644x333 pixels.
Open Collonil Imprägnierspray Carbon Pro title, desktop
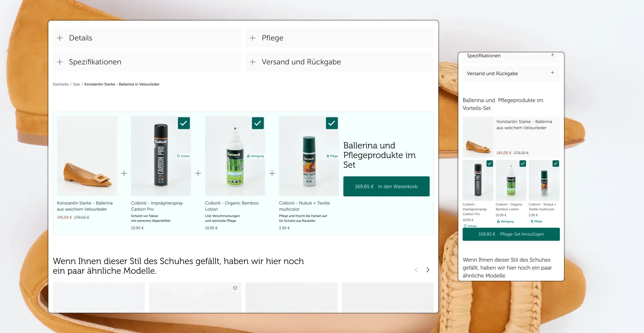click(157, 206)
